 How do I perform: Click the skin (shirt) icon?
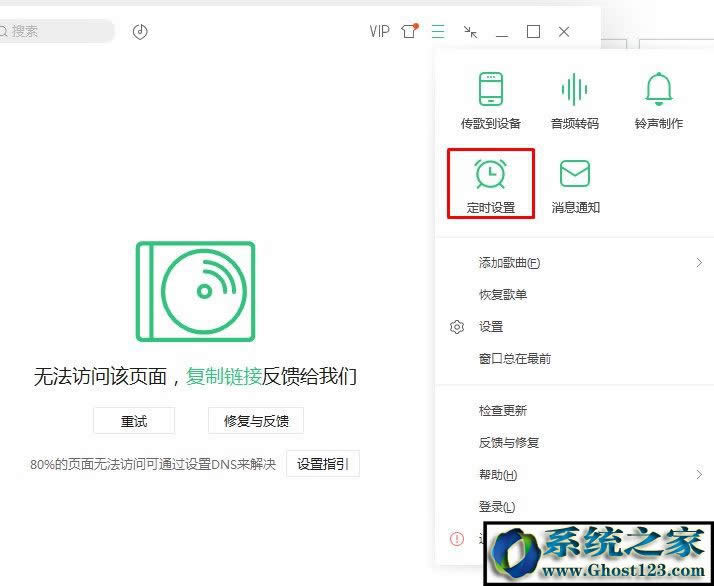409,31
